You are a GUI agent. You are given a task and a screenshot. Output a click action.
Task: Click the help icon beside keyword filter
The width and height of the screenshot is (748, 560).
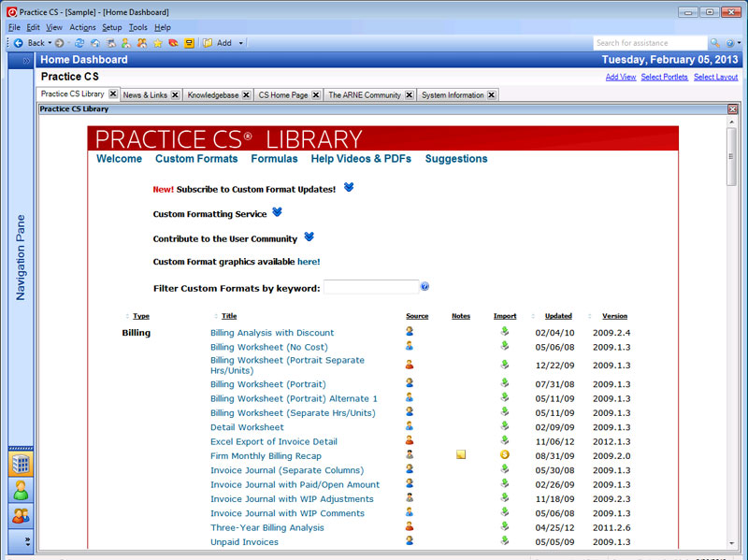tap(424, 287)
